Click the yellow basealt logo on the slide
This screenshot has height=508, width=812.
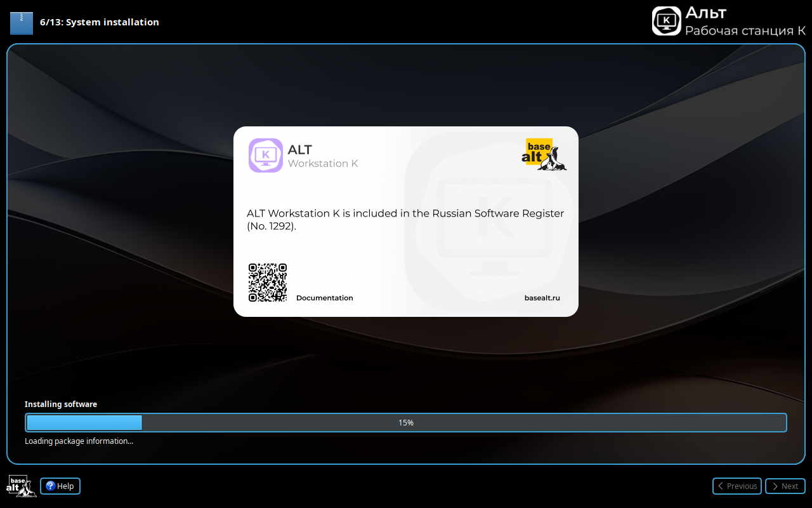point(544,154)
